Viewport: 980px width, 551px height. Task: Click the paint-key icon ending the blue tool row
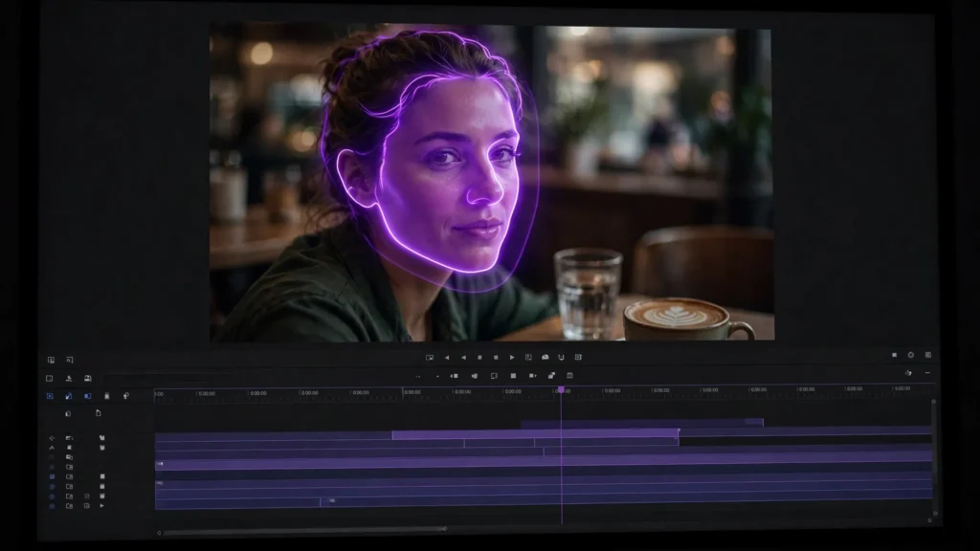(126, 396)
